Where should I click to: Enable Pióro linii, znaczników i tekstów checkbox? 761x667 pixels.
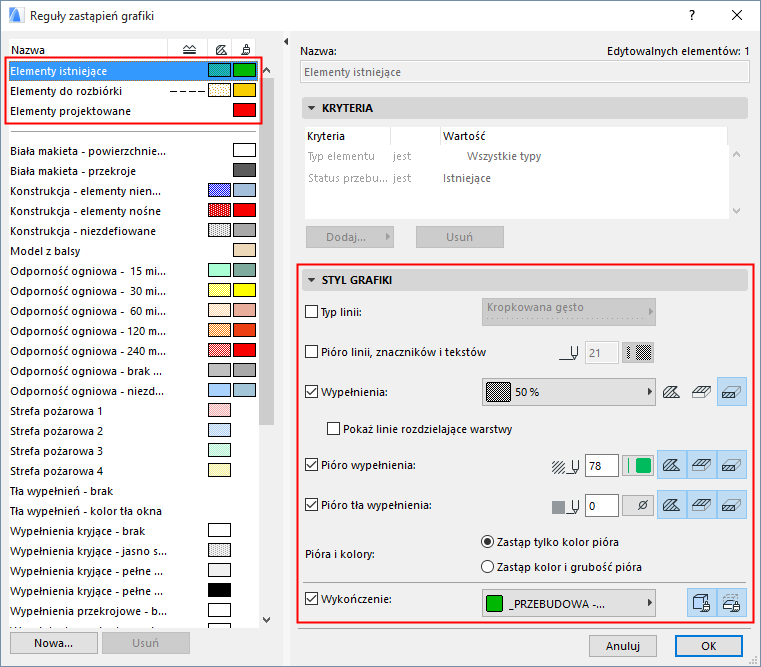point(311,352)
